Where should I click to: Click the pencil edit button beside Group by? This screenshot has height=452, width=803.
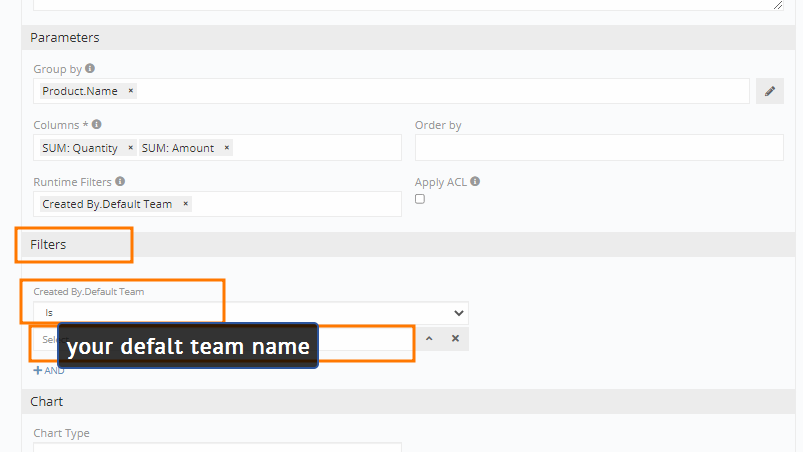coord(769,91)
